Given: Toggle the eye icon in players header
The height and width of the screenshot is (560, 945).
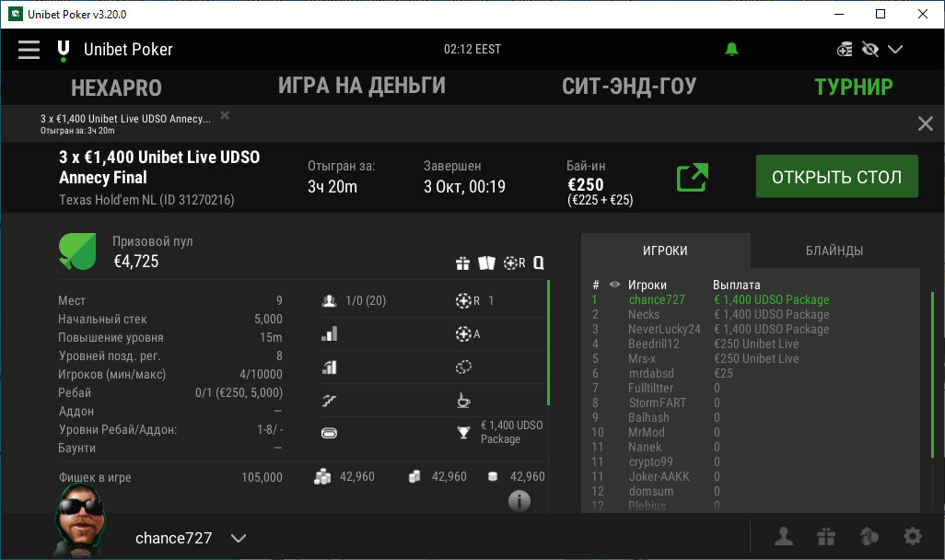Looking at the screenshot, I should (614, 285).
